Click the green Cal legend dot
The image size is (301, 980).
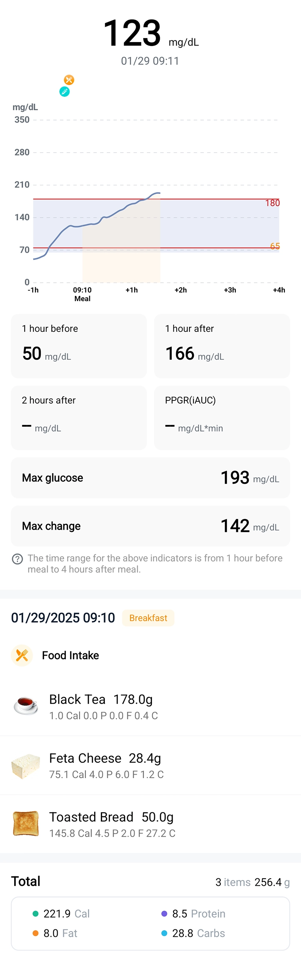point(36,914)
